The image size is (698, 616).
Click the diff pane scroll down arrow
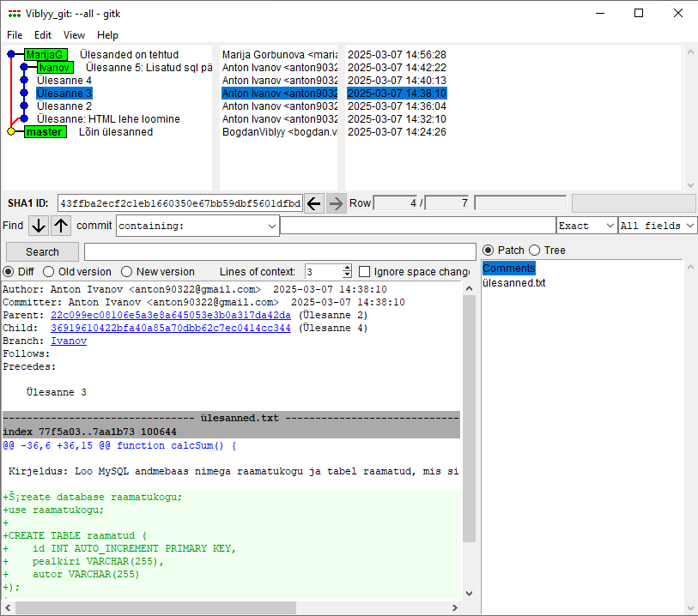click(469, 594)
